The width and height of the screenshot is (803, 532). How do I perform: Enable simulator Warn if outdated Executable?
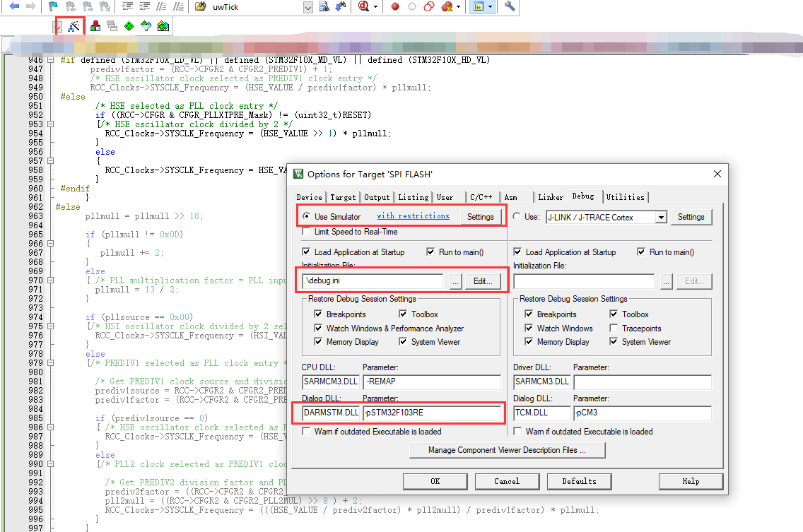click(306, 431)
